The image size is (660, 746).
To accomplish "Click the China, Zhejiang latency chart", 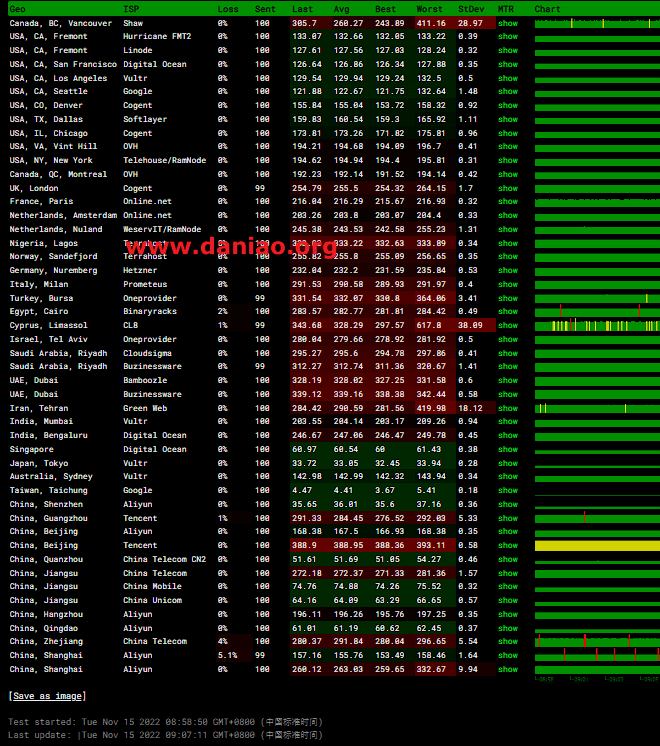I will (x=597, y=641).
